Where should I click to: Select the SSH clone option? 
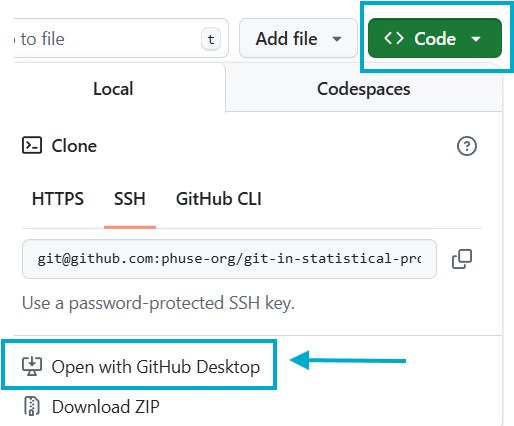point(130,199)
